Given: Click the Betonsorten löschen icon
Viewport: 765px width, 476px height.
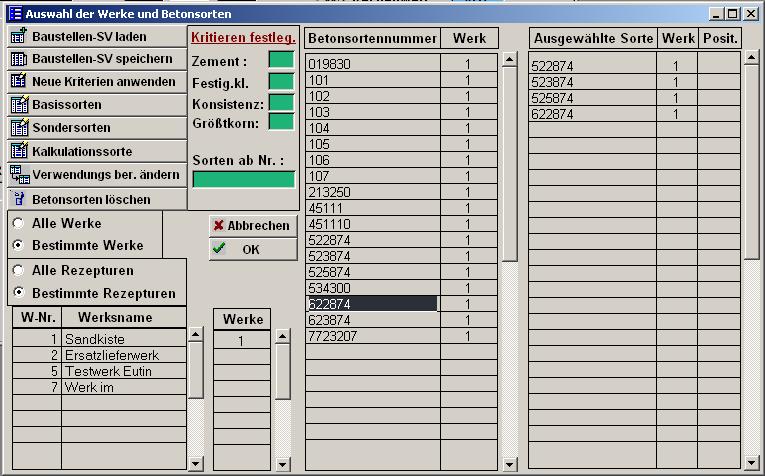Looking at the screenshot, I should point(18,199).
